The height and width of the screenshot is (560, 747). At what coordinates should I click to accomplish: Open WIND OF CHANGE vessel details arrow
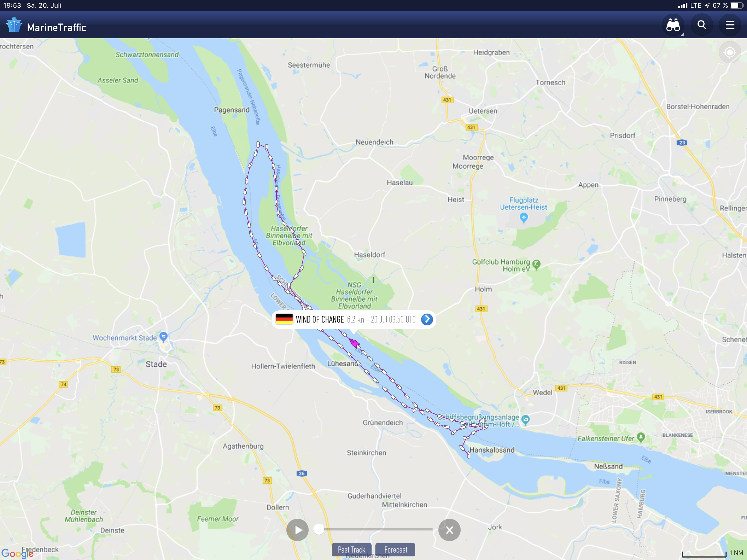(x=427, y=319)
